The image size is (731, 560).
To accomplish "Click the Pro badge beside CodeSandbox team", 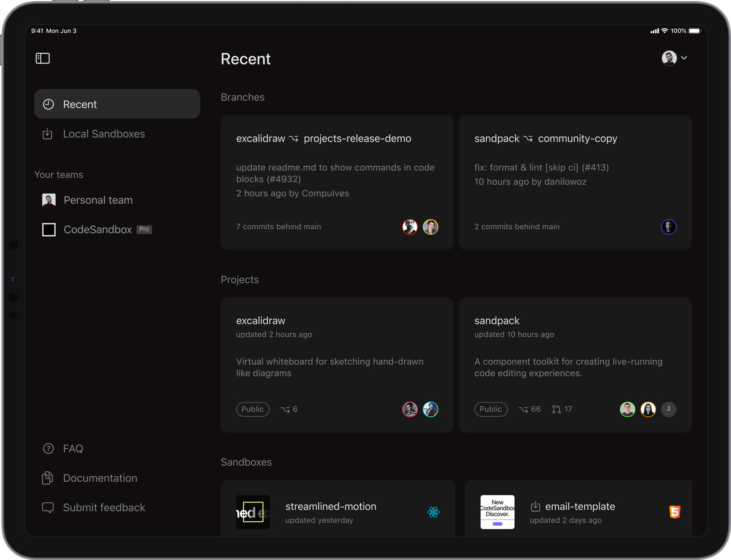I will point(144,229).
